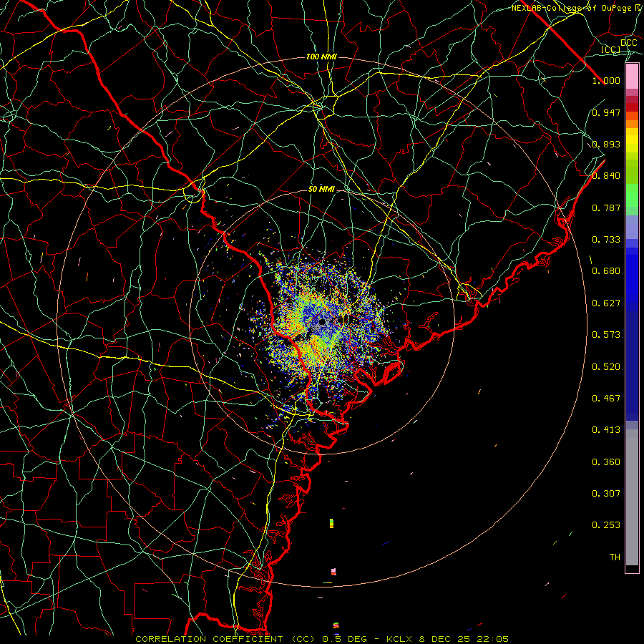This screenshot has height=644, width=644.
Task: Click the [CC] units label
Action: click(x=611, y=50)
